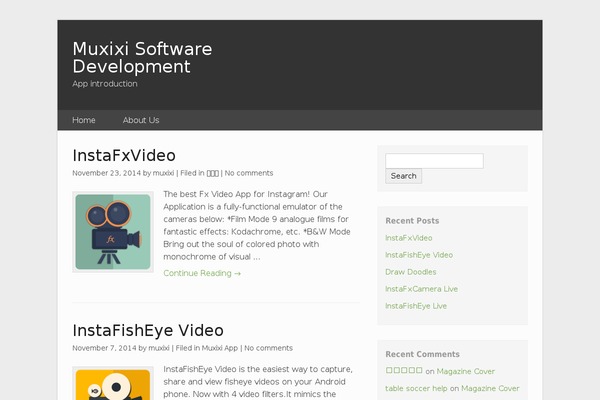Screen dimensions: 600x400
Task: Open InstaFishEye Live in Recent Posts
Action: 416,306
